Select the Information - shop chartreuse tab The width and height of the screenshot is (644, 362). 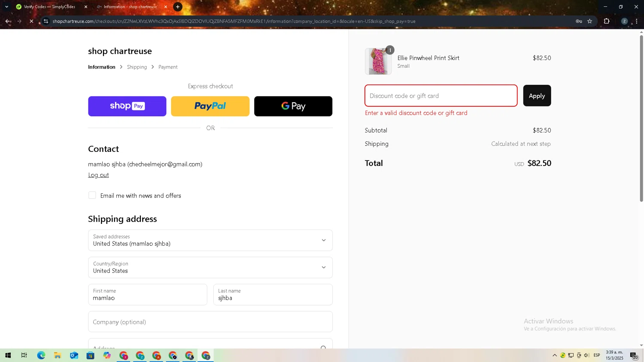[131, 7]
